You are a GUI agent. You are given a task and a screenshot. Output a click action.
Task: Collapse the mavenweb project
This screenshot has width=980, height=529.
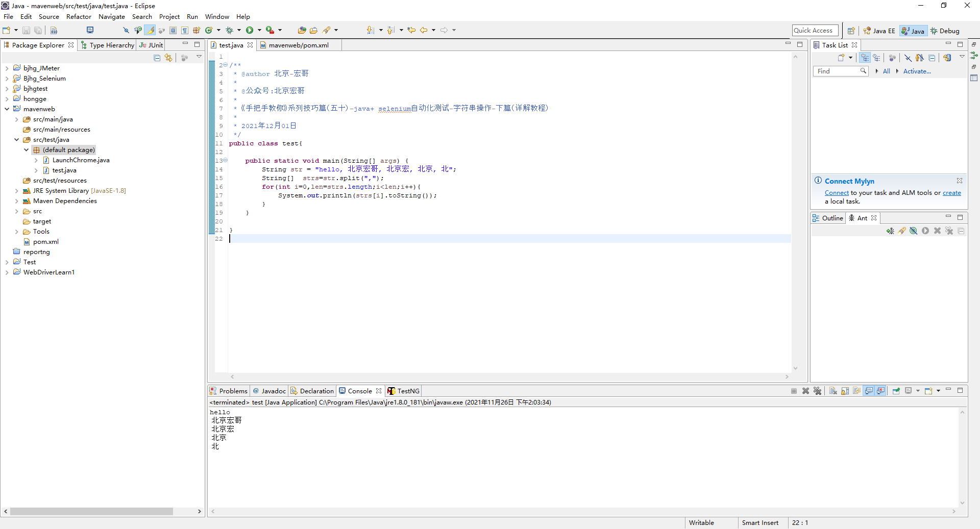click(7, 109)
